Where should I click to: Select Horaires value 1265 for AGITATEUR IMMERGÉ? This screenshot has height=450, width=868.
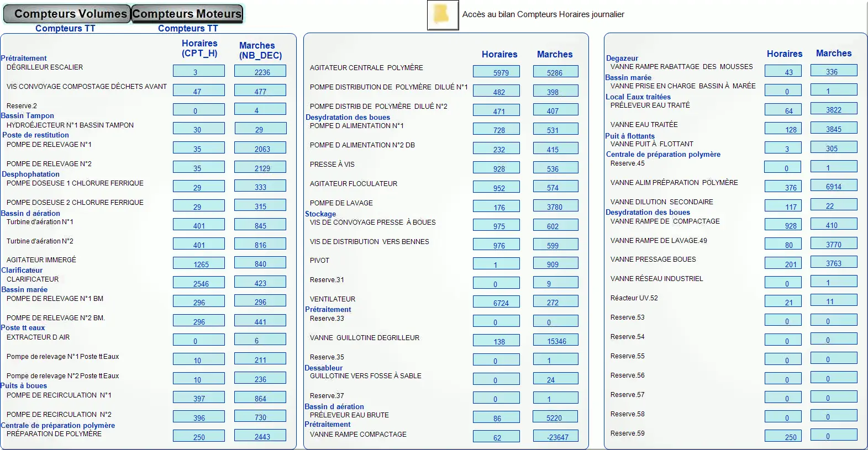click(199, 263)
